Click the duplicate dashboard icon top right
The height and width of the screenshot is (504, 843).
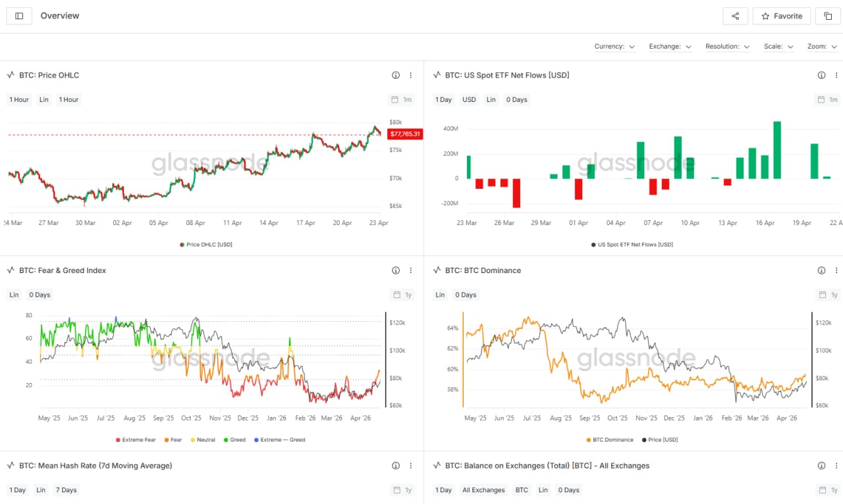point(828,16)
